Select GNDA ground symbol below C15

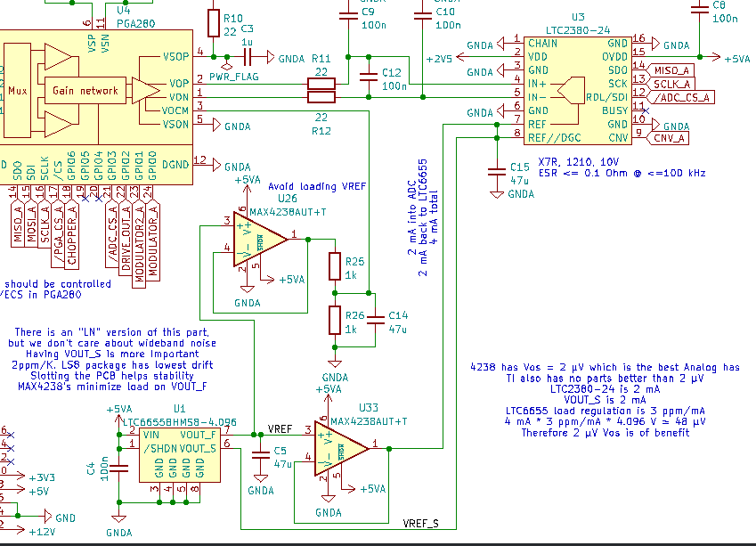[x=497, y=194]
